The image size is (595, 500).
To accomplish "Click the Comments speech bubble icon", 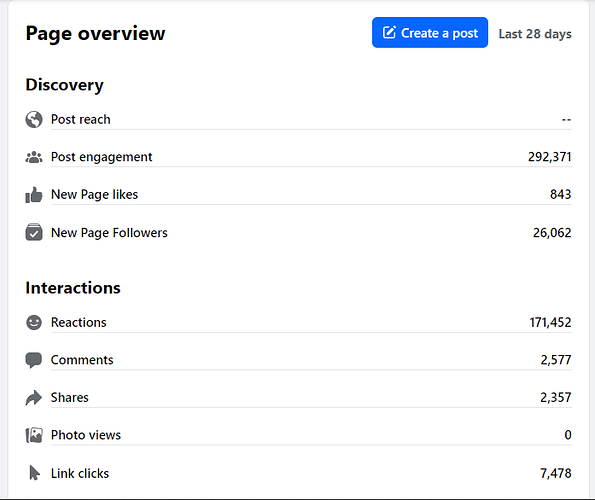I will pos(34,360).
